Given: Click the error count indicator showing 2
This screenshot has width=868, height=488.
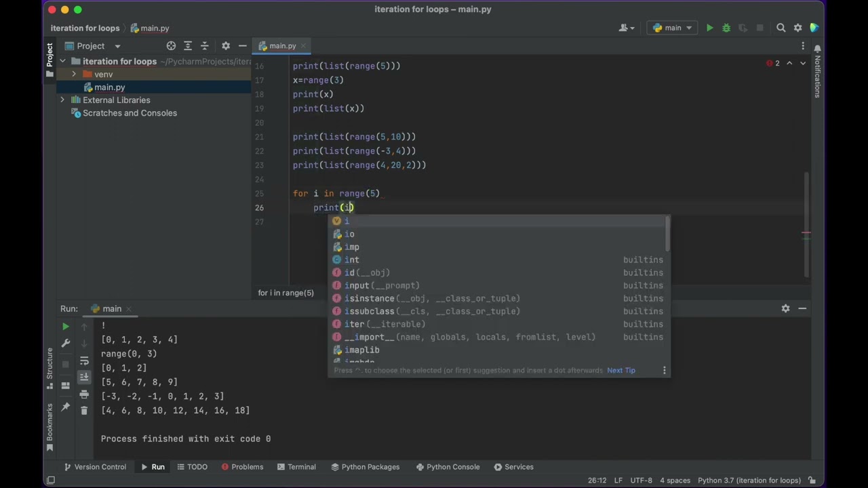Looking at the screenshot, I should [773, 63].
